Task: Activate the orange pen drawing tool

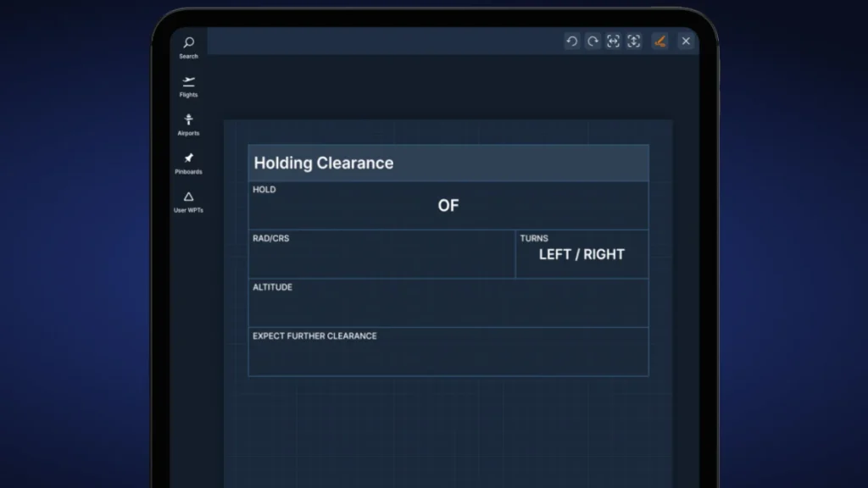Action: coord(660,41)
